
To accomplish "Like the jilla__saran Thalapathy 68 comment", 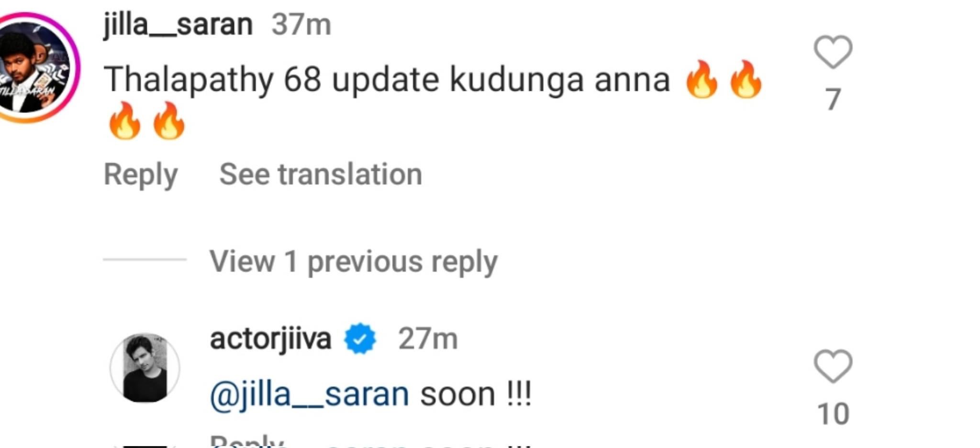I will (833, 52).
